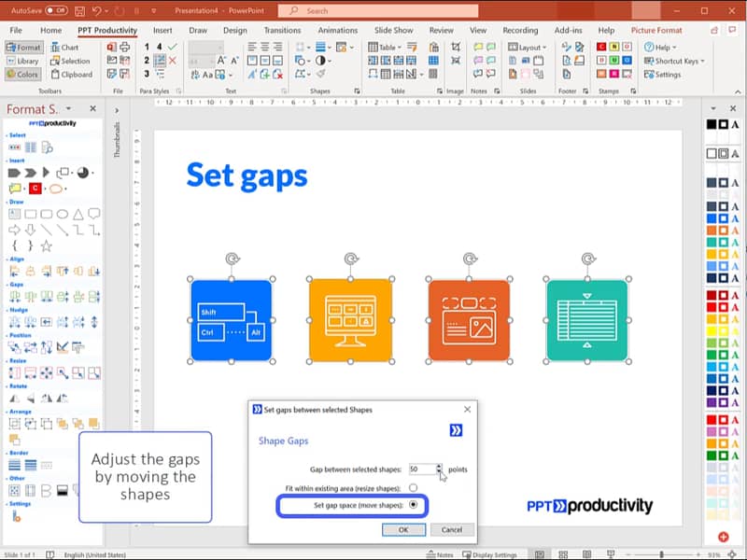Image resolution: width=747 pixels, height=560 pixels.
Task: Close the color swatch panel
Action: (733, 108)
